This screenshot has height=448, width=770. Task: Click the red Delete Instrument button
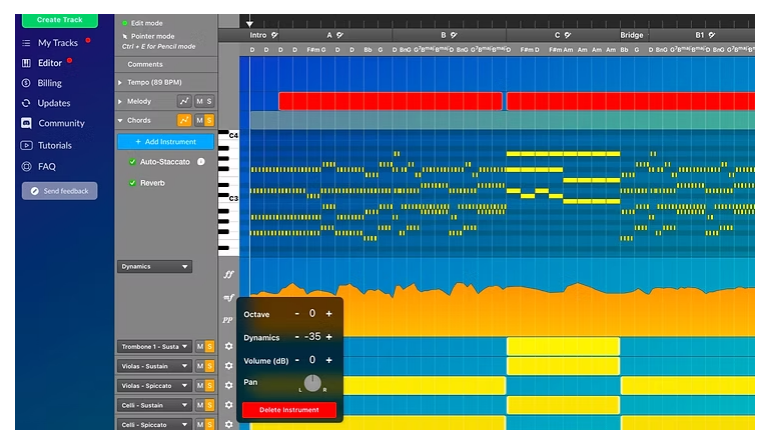coord(289,410)
